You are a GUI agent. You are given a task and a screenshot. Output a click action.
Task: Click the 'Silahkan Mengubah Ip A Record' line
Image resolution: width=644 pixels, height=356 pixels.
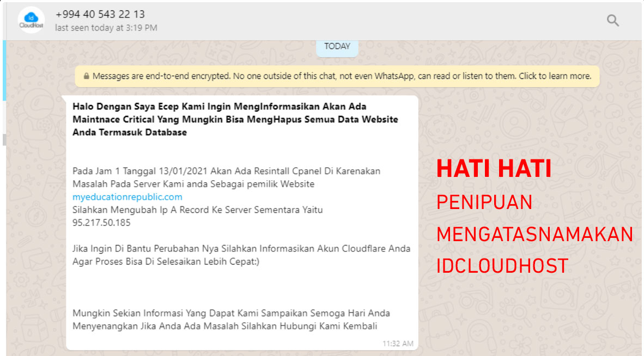197,210
